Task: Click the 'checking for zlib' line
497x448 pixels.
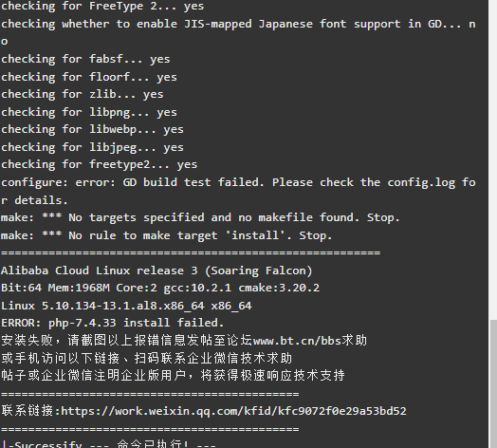Action: click(x=83, y=94)
